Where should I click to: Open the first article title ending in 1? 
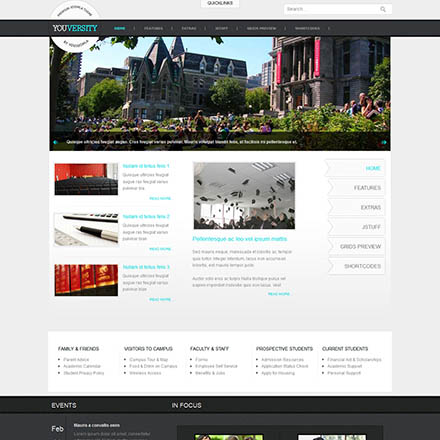(x=146, y=166)
